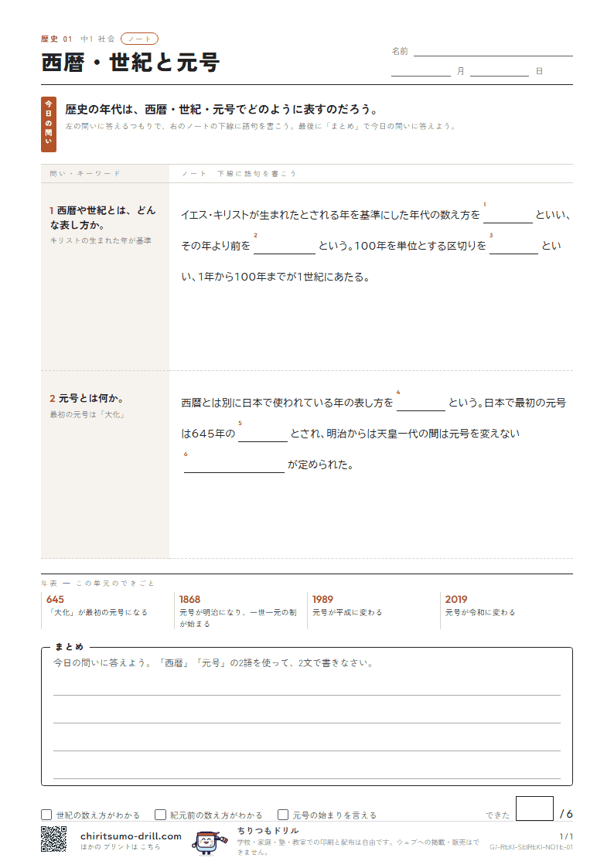Image resolution: width=614 pixels, height=868 pixels.
Task: Check the 世紀の数え方がわかる checkbox
Action: click(46, 815)
